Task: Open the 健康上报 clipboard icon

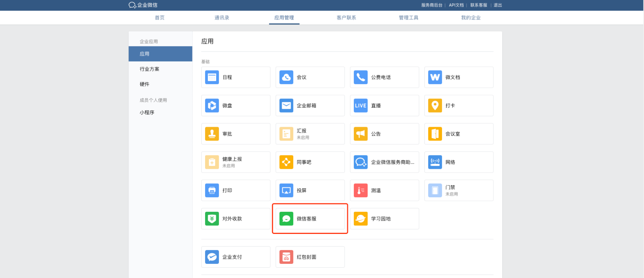Action: tap(212, 162)
